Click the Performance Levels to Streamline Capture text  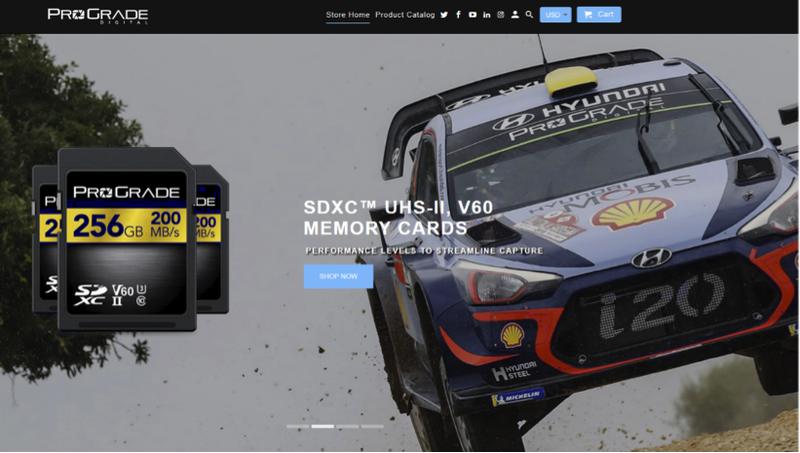(x=424, y=250)
